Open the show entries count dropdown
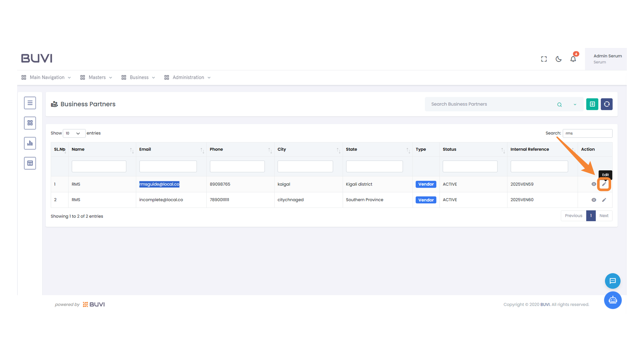Viewport: 644px width, 362px height. 74,133
